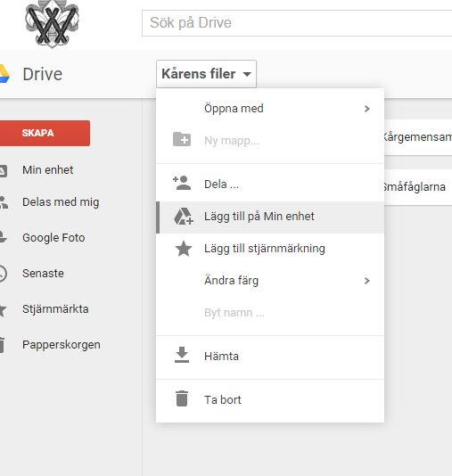Go to Stjärnmärkta in sidebar
Image resolution: width=452 pixels, height=476 pixels.
[x=55, y=309]
